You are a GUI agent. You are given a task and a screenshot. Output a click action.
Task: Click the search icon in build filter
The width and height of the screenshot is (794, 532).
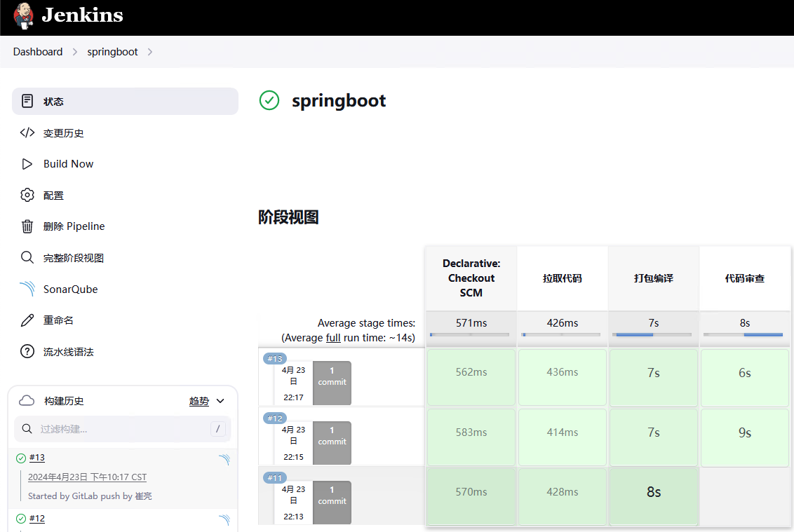pos(27,429)
